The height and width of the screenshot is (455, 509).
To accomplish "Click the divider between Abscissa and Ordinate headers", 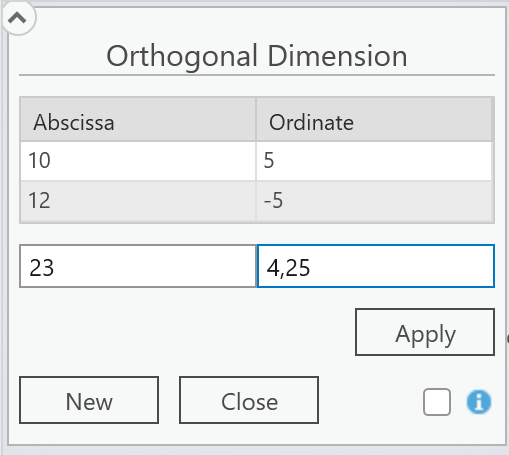I will (256, 120).
